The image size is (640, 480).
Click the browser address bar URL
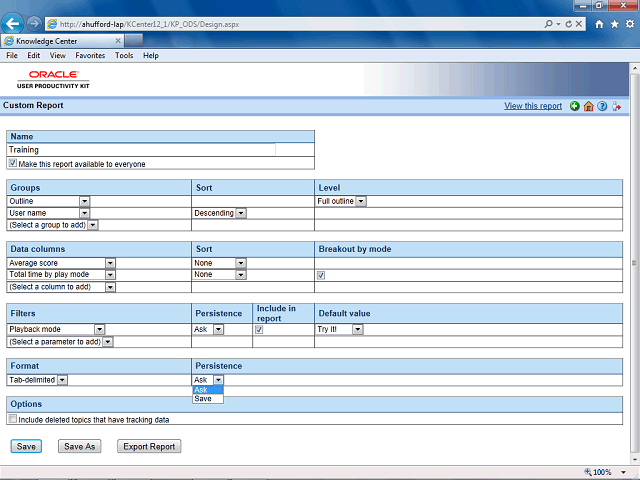coord(149,24)
